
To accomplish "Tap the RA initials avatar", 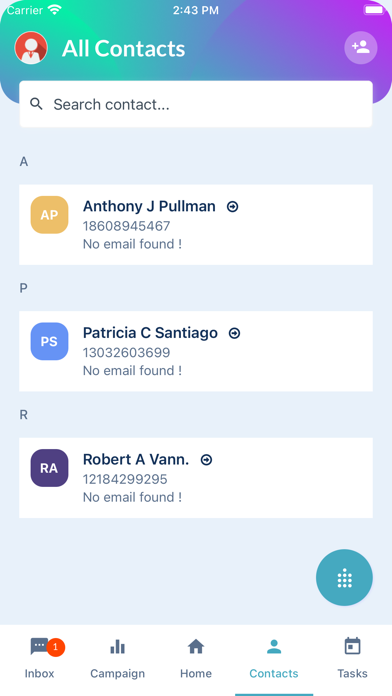I will click(x=49, y=468).
